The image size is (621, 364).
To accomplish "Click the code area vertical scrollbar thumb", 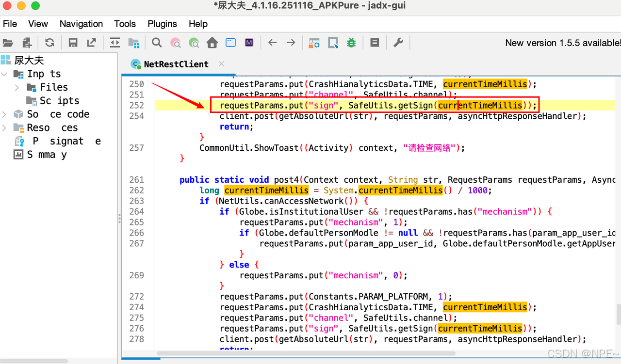I will point(618,314).
